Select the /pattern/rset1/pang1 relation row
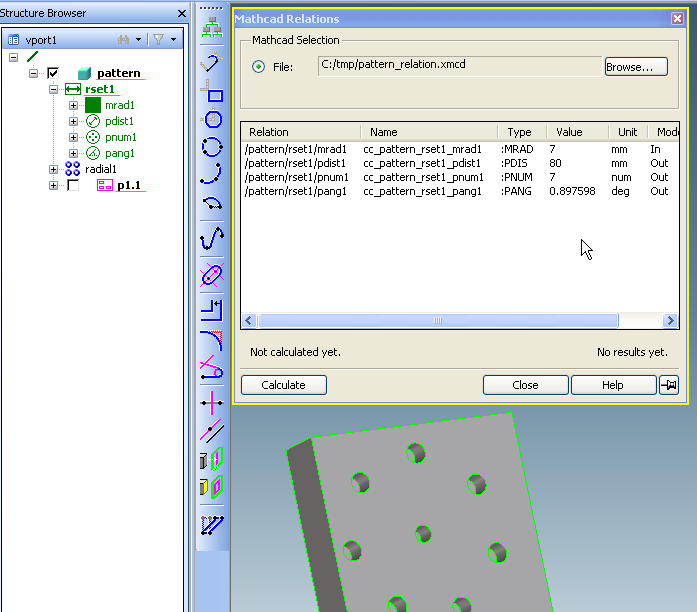 (x=460, y=192)
